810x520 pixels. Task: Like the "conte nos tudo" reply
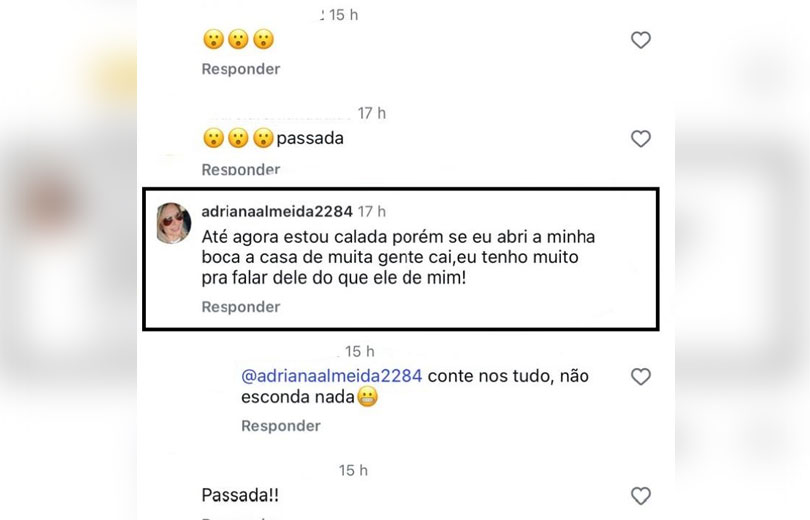click(641, 377)
